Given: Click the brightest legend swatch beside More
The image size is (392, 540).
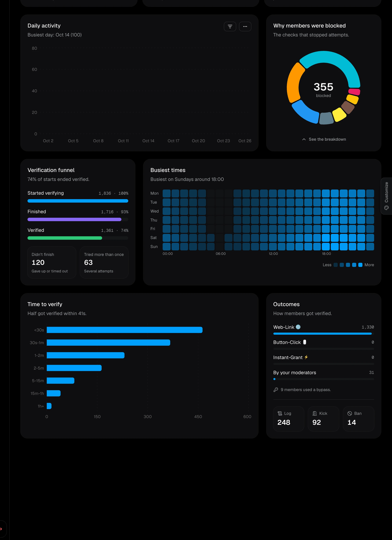Looking at the screenshot, I should [x=360, y=265].
